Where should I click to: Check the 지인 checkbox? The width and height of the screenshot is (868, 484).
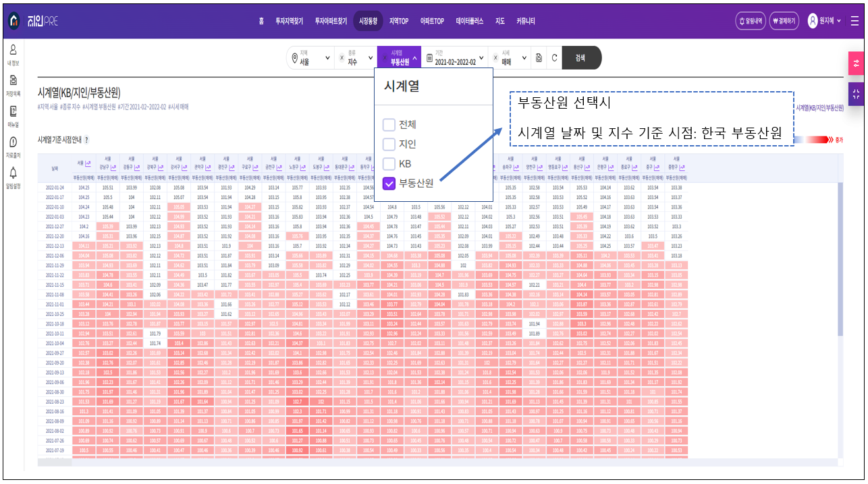pyautogui.click(x=389, y=144)
